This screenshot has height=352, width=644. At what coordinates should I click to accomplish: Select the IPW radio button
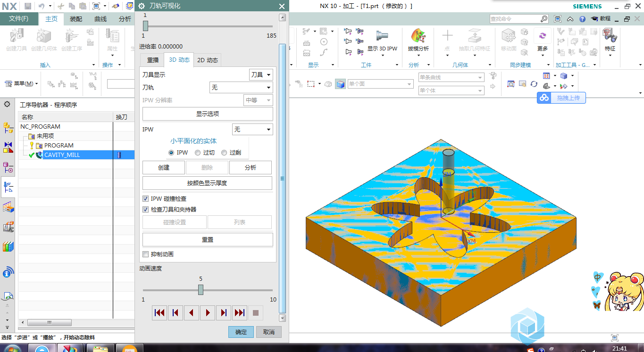tap(171, 153)
